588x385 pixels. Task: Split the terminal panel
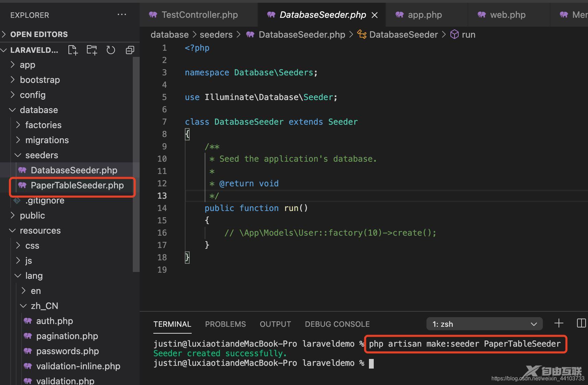coord(581,323)
